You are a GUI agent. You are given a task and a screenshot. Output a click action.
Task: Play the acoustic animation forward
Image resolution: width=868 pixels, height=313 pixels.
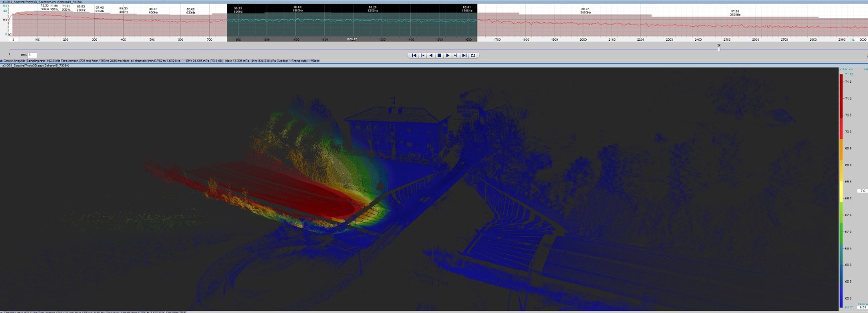tap(448, 56)
